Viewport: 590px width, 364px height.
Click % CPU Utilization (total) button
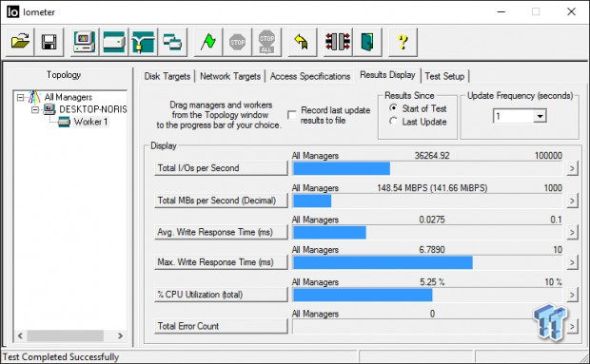coord(221,295)
